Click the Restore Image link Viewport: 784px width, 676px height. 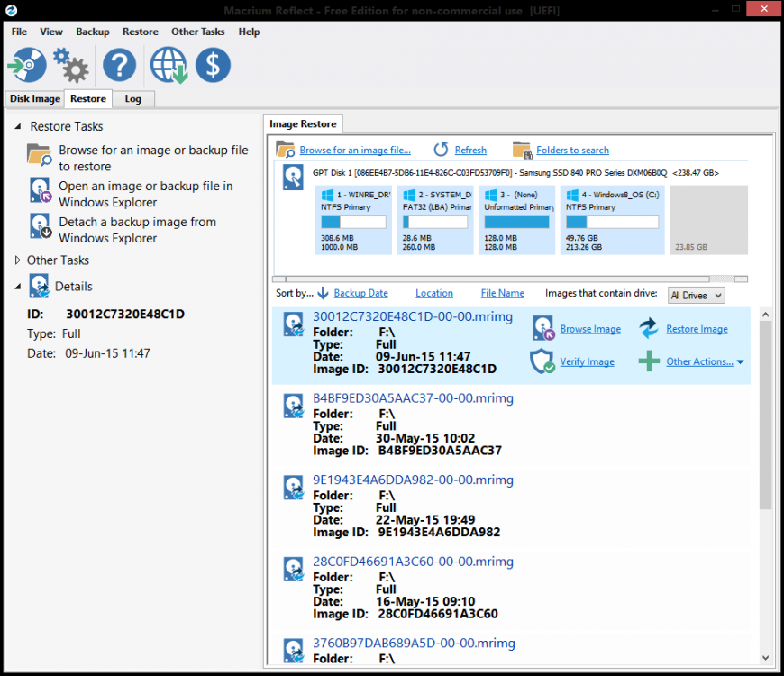(x=697, y=329)
